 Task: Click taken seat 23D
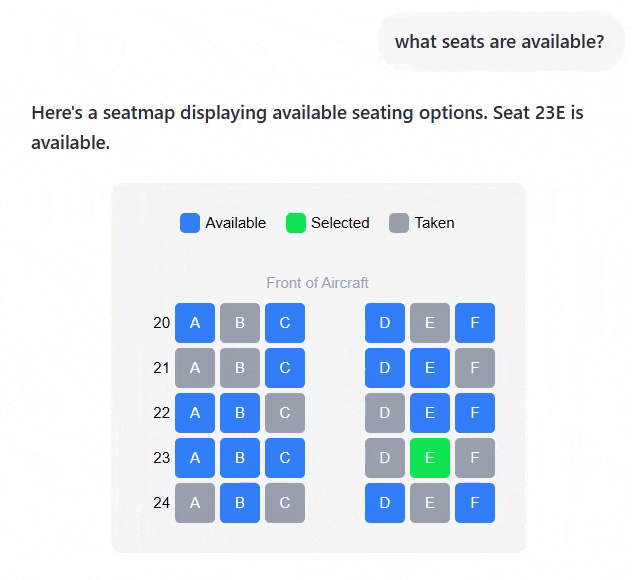click(x=385, y=458)
